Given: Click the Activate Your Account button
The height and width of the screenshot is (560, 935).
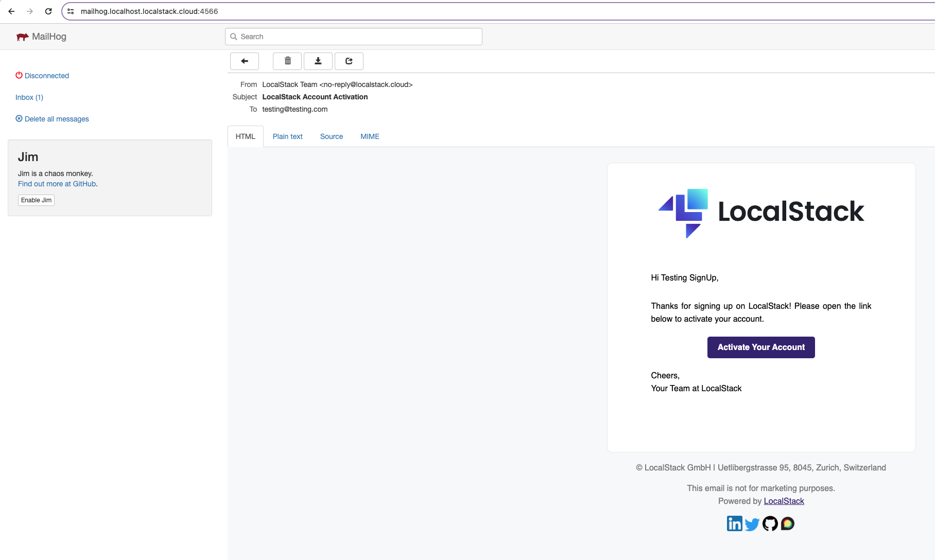Looking at the screenshot, I should 760,347.
